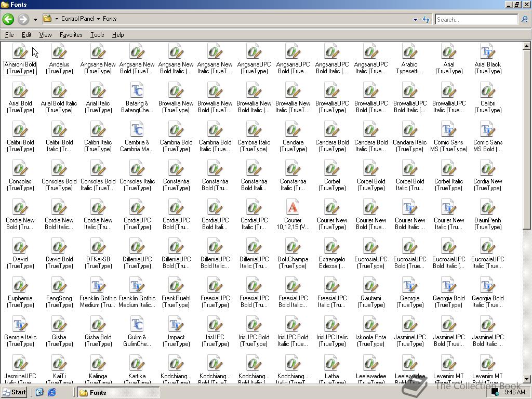Click the Cordia New (TrueType) icon
Image resolution: width=532 pixels, height=399 pixels.
pyautogui.click(x=488, y=169)
